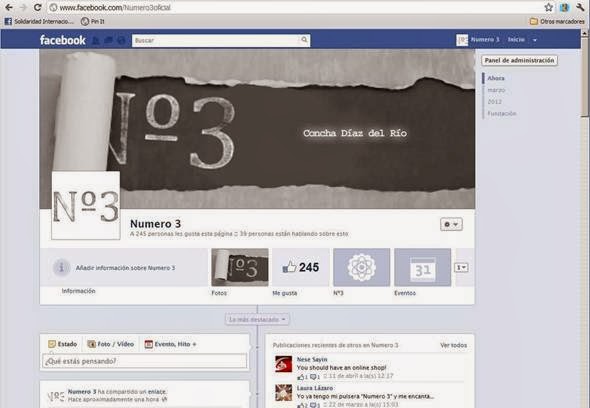Open Lo más destacado dropdown

click(x=257, y=320)
